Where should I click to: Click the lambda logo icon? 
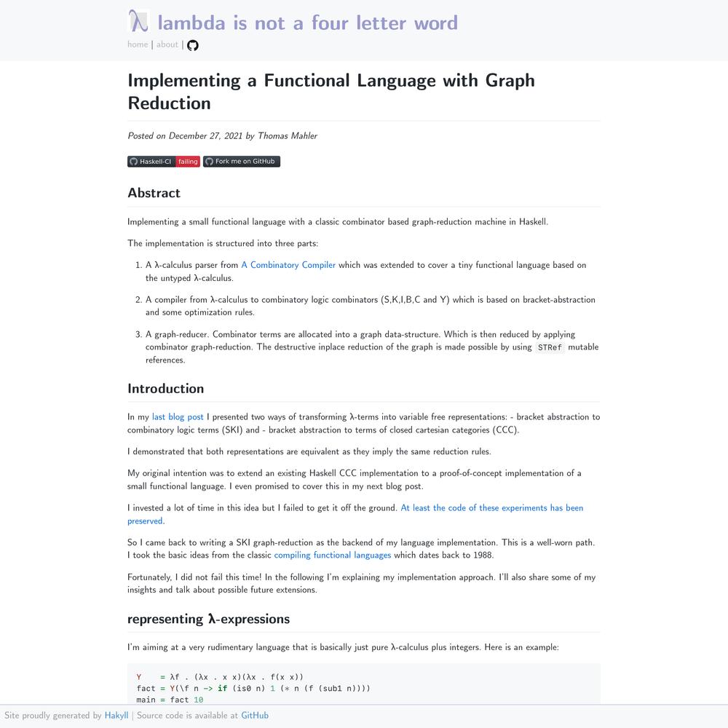click(x=138, y=21)
